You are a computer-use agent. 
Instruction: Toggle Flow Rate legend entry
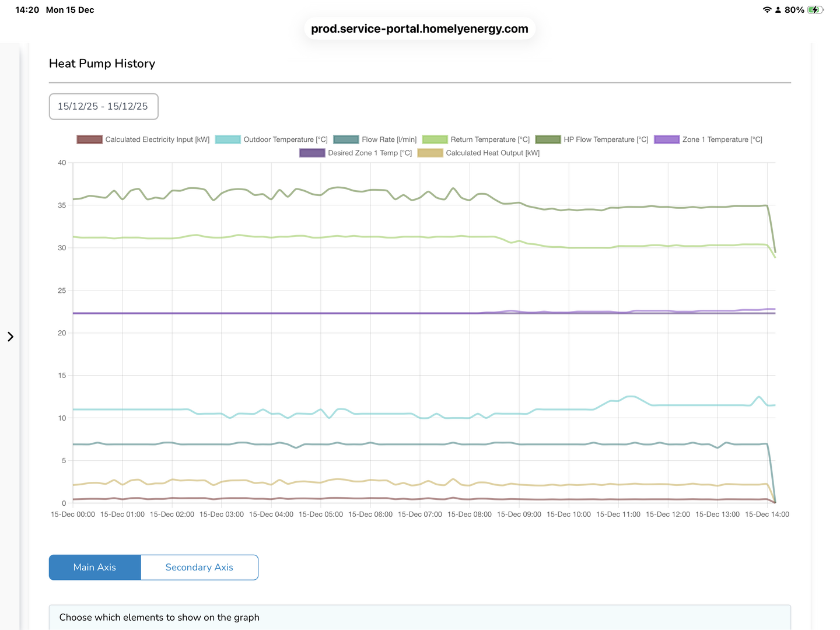[x=346, y=139]
